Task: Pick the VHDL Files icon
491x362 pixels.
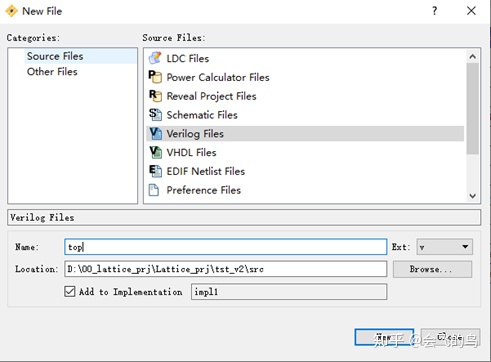Action: pyautogui.click(x=155, y=152)
